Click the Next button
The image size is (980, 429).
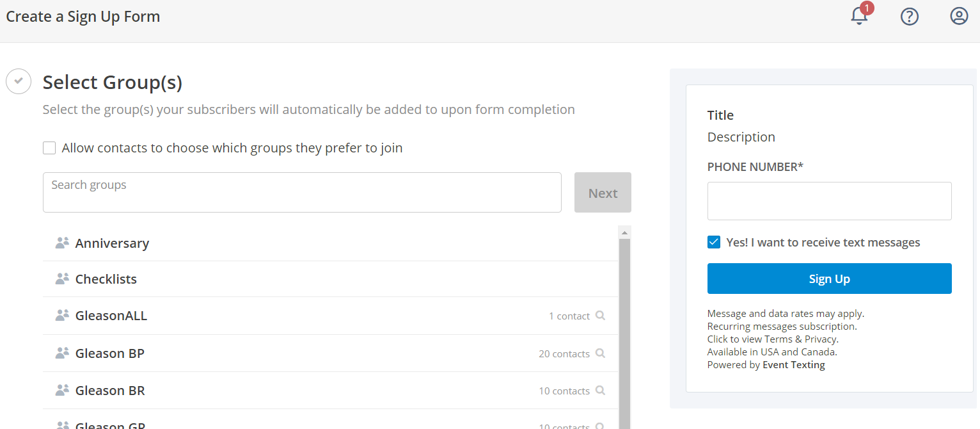603,193
